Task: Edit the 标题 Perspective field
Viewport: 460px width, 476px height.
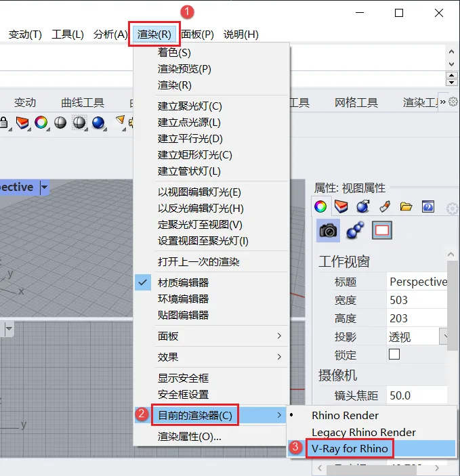Action: tap(417, 282)
